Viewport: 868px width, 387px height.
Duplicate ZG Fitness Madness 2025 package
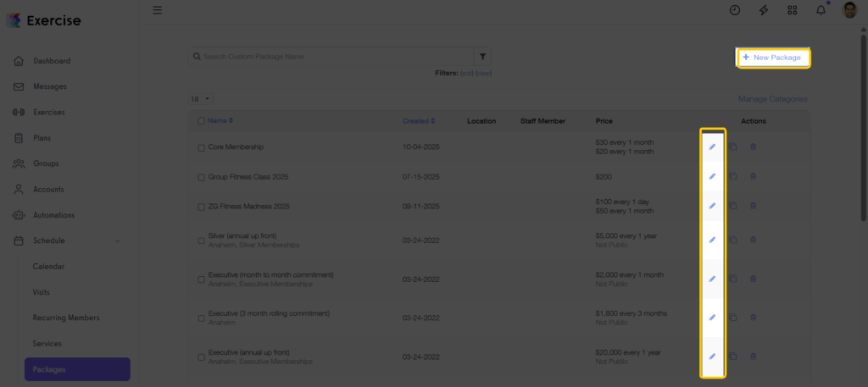pyautogui.click(x=732, y=206)
